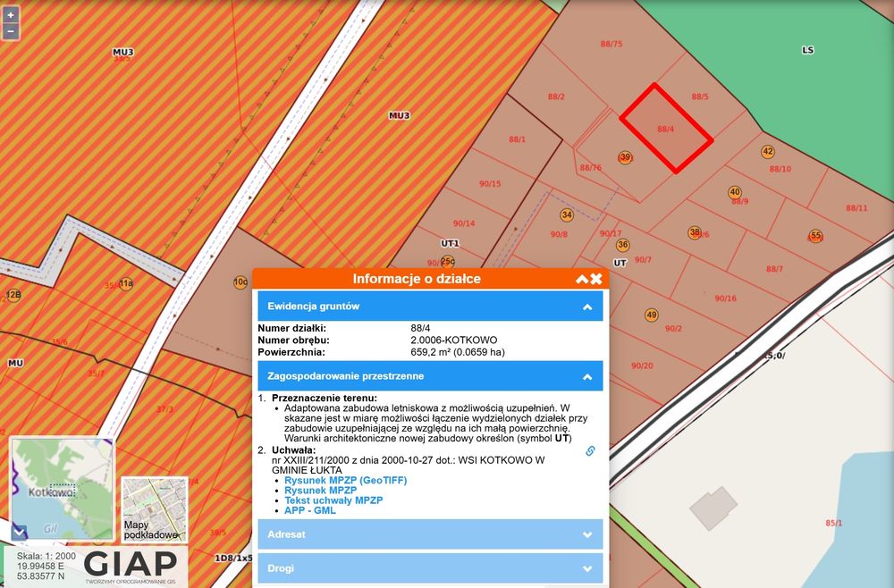This screenshot has height=588, width=894.
Task: Click parcel label 88/76
Action: [x=591, y=167]
